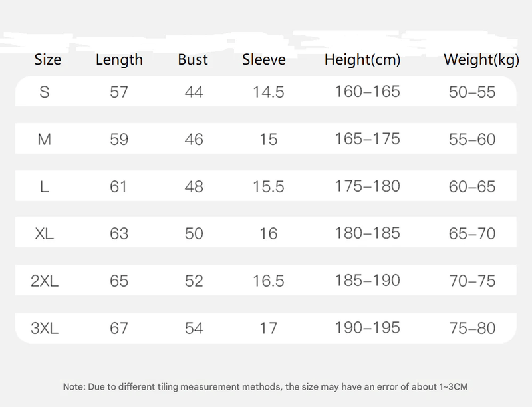The height and width of the screenshot is (407, 532).
Task: Click the measurement error note text
Action: [265, 386]
